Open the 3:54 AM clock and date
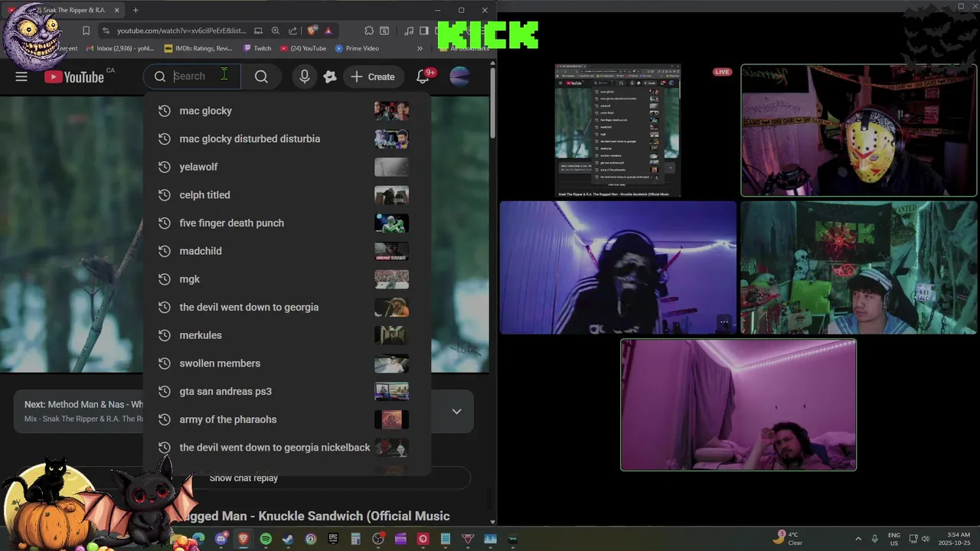The height and width of the screenshot is (551, 980). 954,539
